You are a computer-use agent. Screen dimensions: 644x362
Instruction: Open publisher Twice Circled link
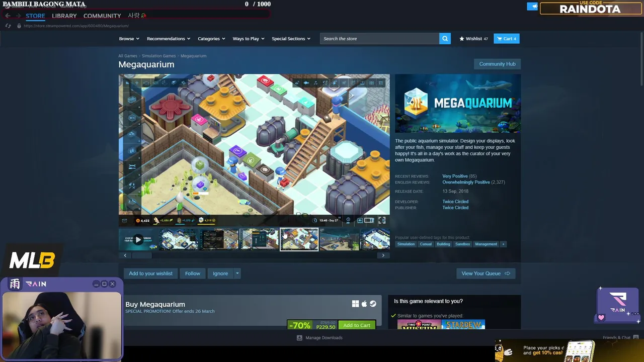coord(455,208)
